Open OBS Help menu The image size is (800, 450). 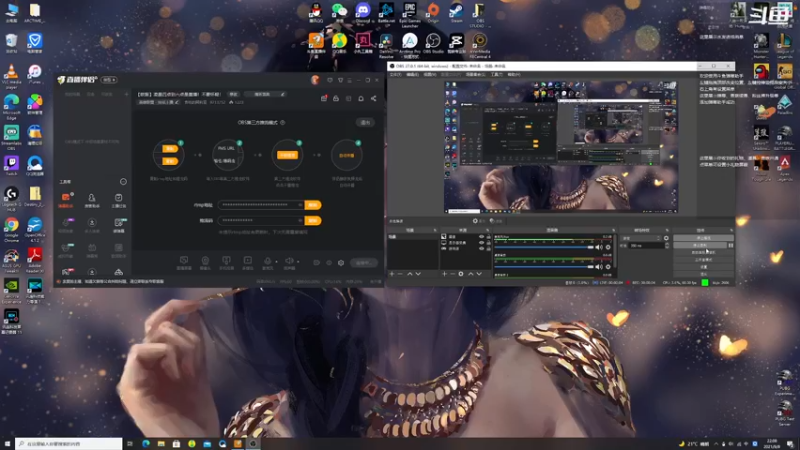(x=514, y=74)
